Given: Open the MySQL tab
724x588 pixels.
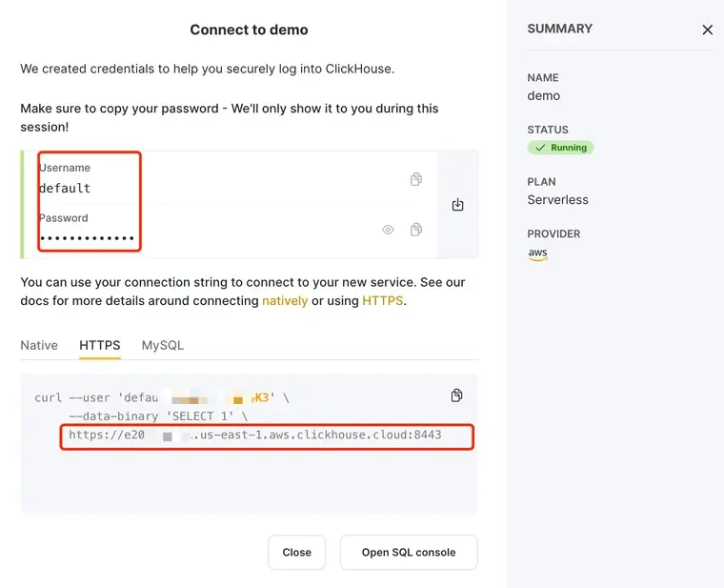Looking at the screenshot, I should click(x=163, y=345).
